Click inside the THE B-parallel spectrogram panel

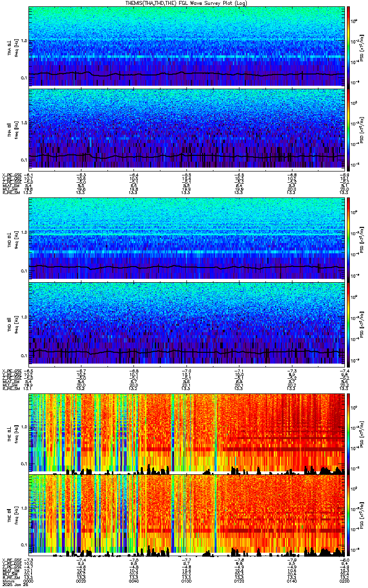pyautogui.click(x=186, y=514)
